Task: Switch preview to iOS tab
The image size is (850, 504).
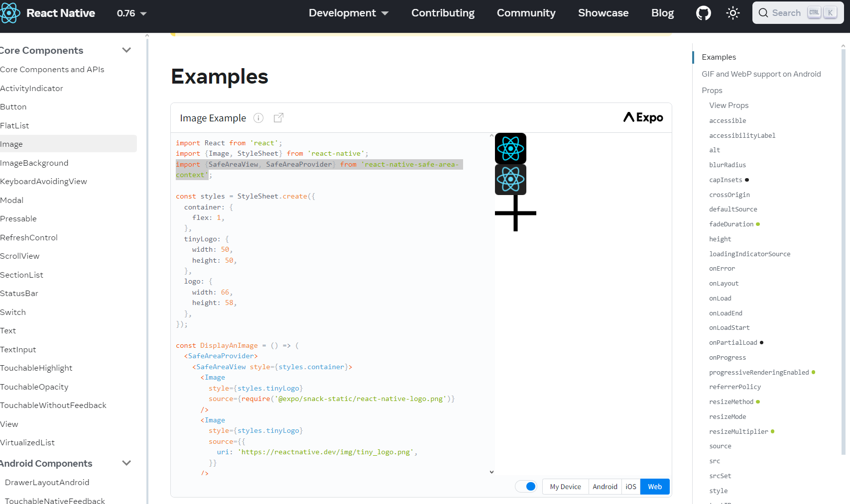Action: pyautogui.click(x=631, y=487)
